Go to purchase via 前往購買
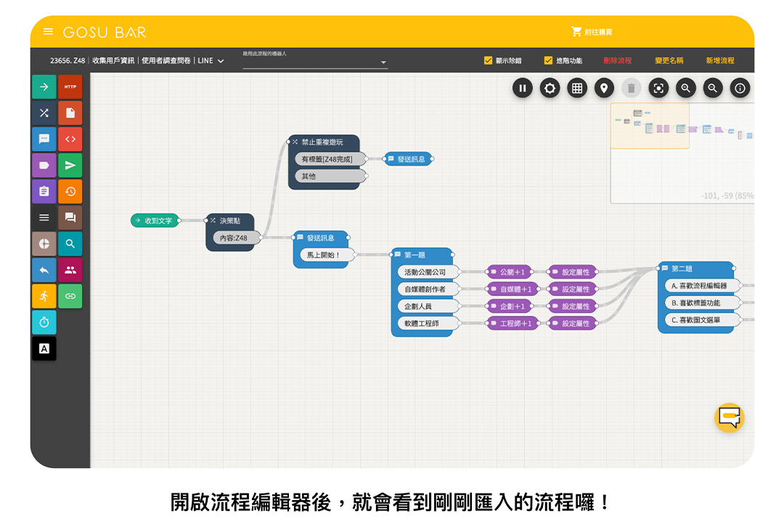Viewport: 784px width, 532px height. click(x=592, y=32)
